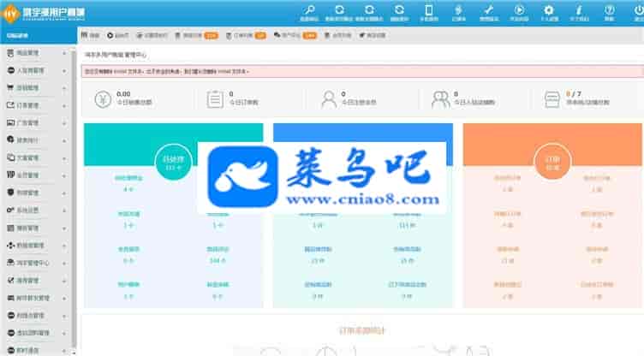Open the gear settings icon in header
The width and height of the screenshot is (644, 356).
pos(549,10)
